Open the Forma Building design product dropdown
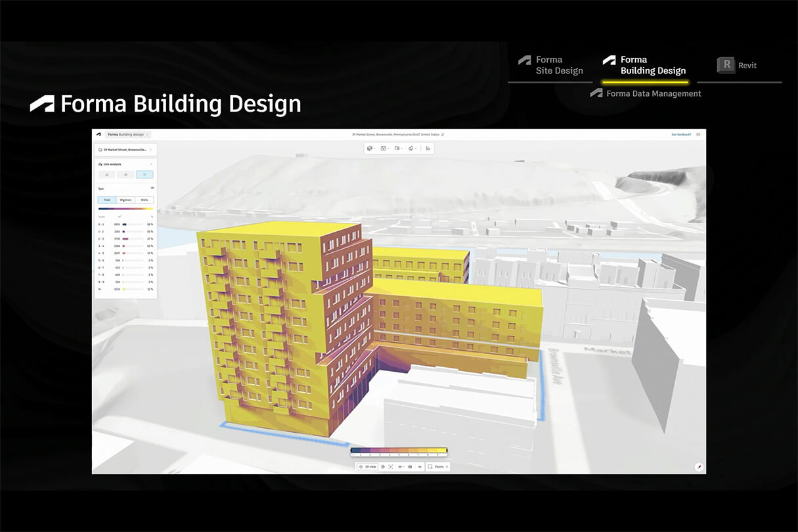Image resolution: width=798 pixels, height=532 pixels. click(128, 135)
